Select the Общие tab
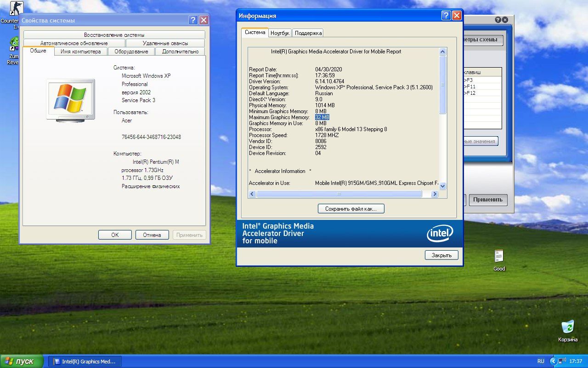Viewport: 588px width, 368px height. tap(38, 51)
